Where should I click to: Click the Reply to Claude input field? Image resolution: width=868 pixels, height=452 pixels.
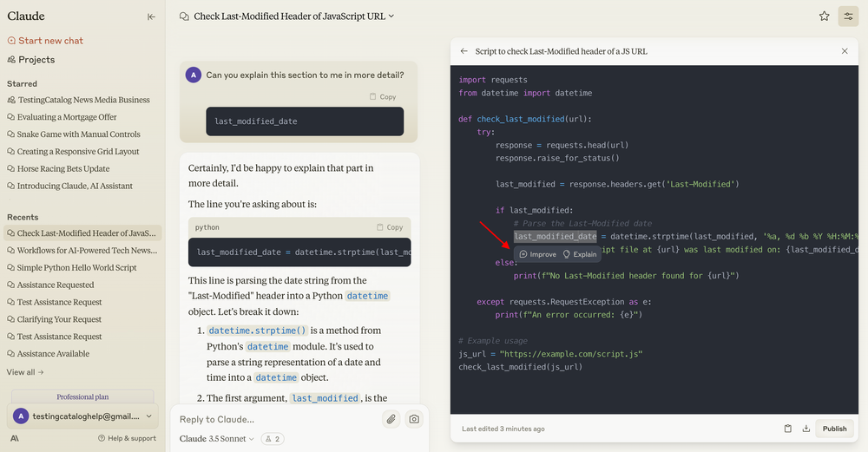point(278,419)
